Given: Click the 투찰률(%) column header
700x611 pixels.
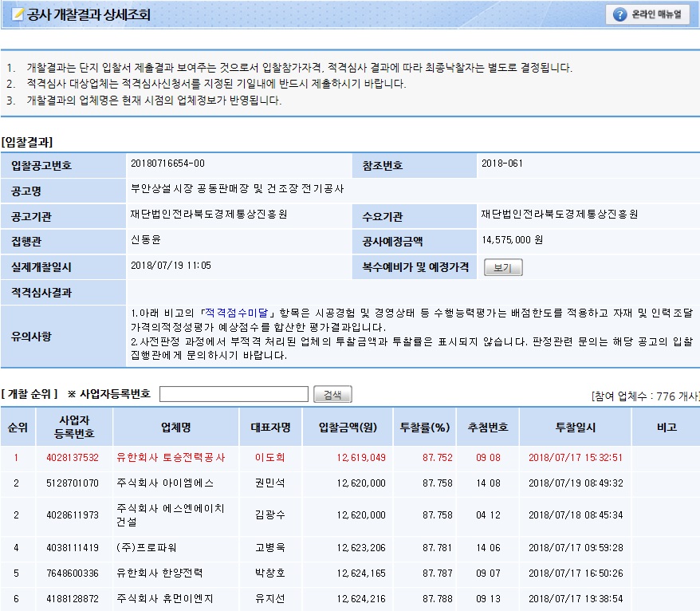Looking at the screenshot, I should coord(425,427).
